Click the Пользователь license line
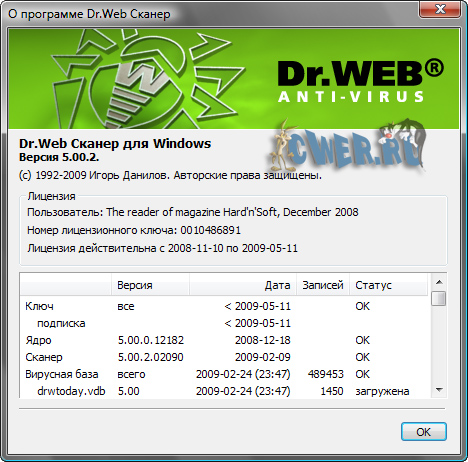 [193, 212]
